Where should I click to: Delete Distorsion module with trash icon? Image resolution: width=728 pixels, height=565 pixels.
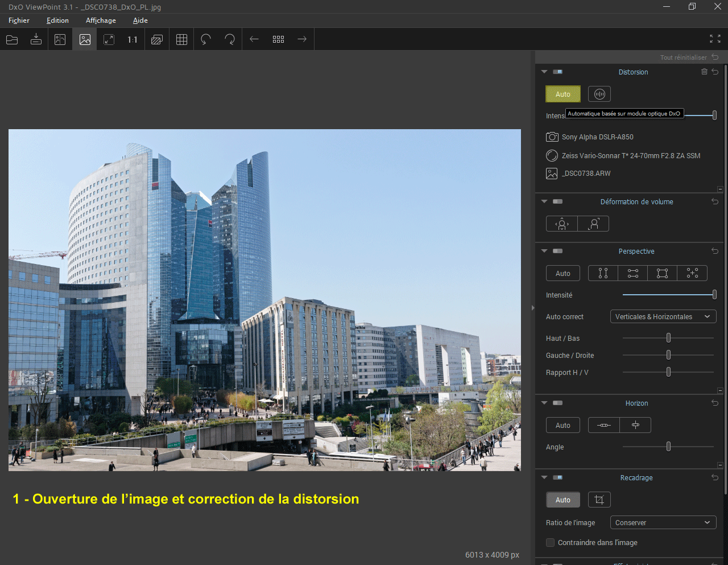click(x=704, y=72)
